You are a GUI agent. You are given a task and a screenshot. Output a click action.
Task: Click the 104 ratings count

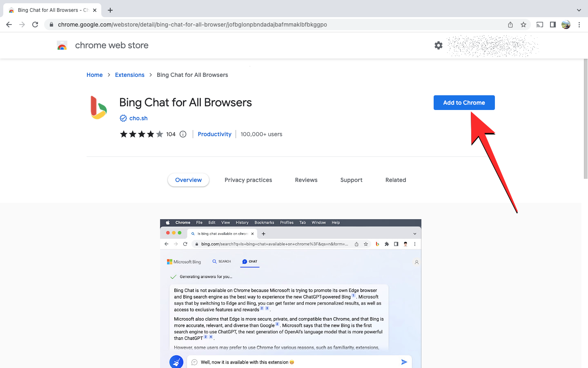coord(171,134)
